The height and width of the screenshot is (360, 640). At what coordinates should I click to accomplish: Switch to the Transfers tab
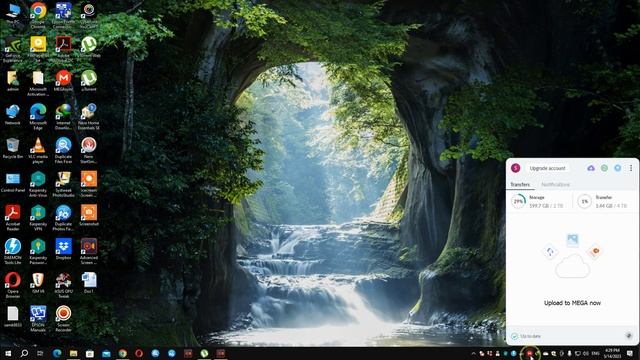[x=520, y=184]
